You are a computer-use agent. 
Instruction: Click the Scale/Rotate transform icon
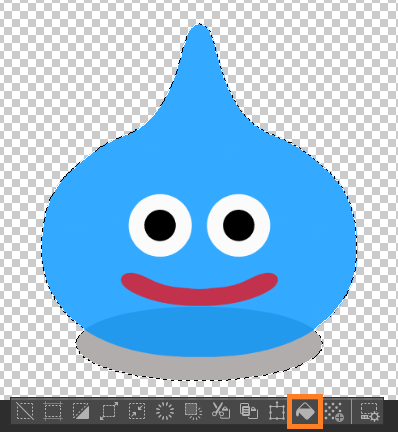(x=277, y=412)
